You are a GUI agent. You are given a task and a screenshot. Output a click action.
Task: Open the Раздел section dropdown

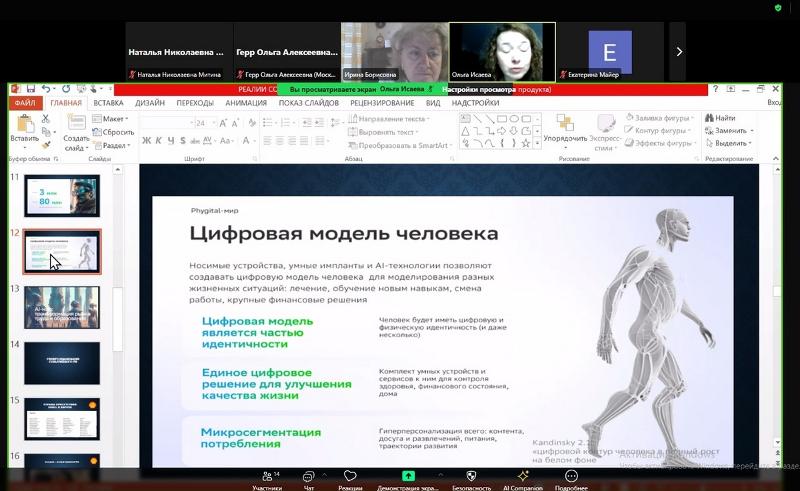click(115, 145)
